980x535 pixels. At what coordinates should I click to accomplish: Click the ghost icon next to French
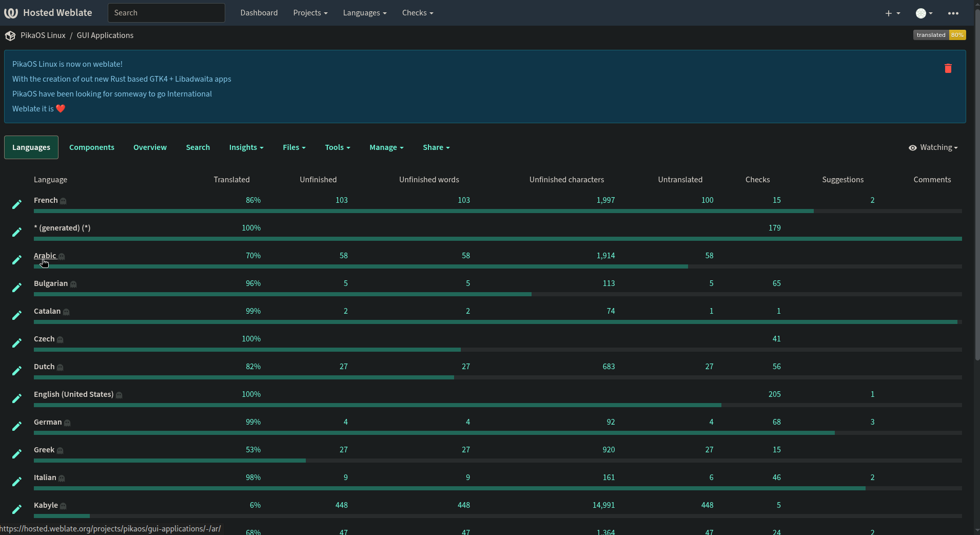[x=63, y=201]
